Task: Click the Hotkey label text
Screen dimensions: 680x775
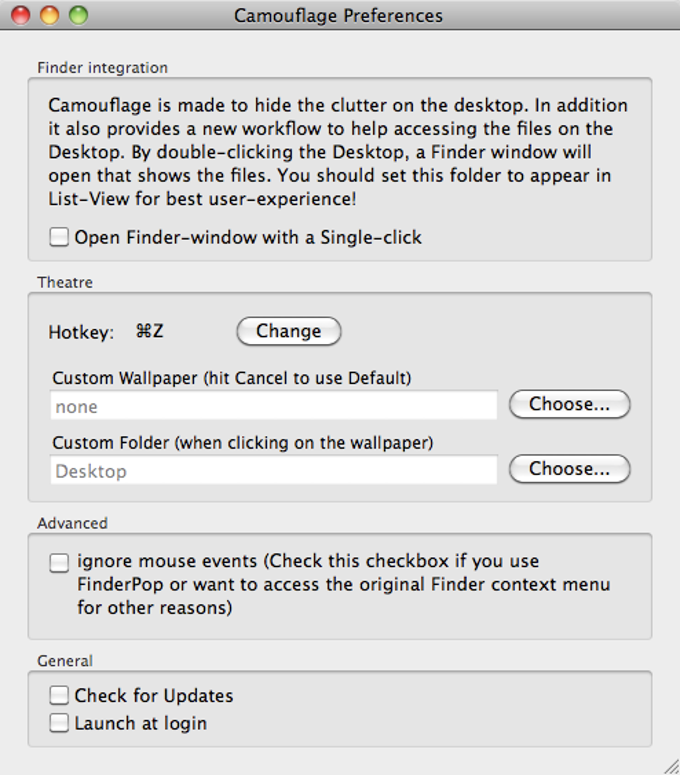Action: pos(82,332)
